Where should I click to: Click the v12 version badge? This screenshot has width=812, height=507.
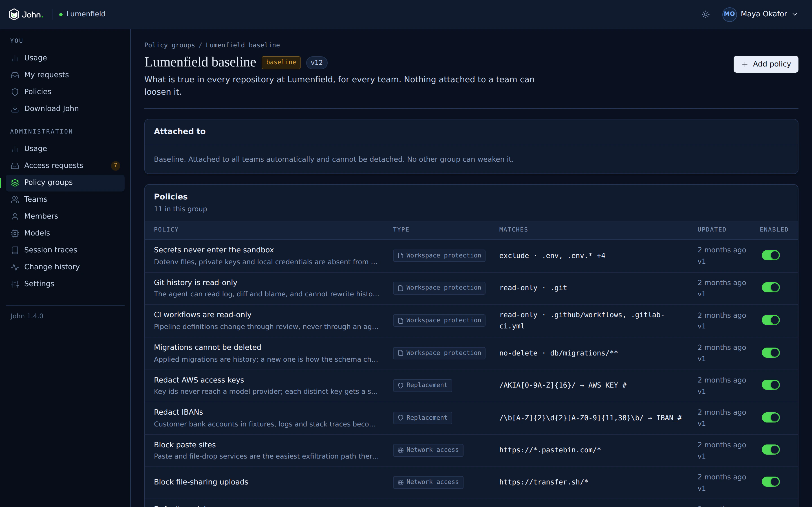click(316, 63)
